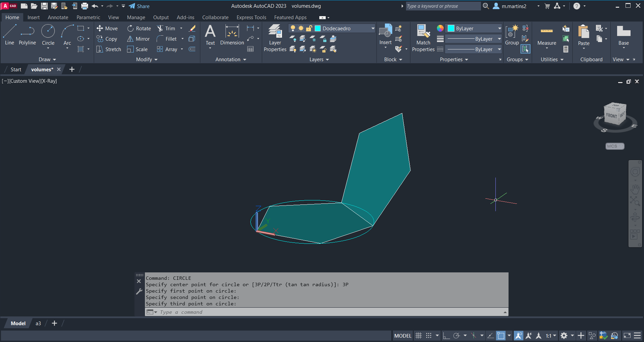Open the Annotate ribbon tab
Viewport: 644px width, 342px height.
point(58,17)
